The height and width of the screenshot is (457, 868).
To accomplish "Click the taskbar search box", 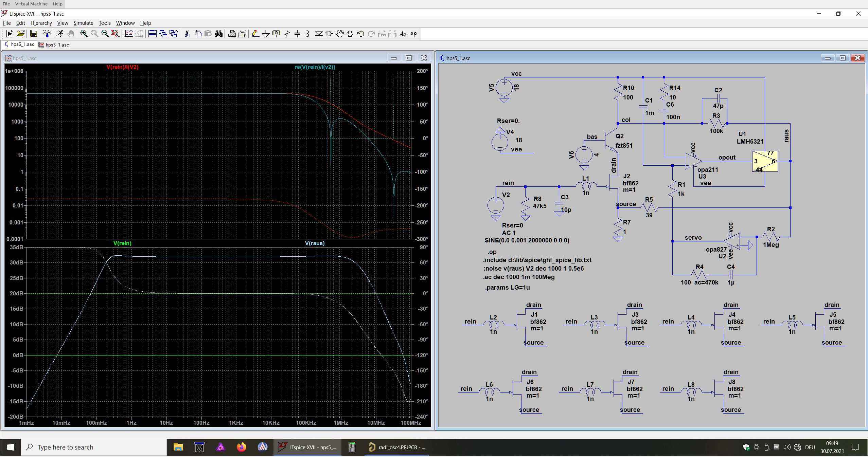I will 94,447.
